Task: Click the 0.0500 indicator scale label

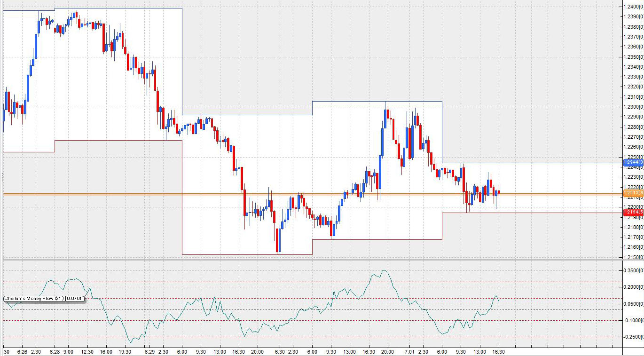Action: pyautogui.click(x=634, y=303)
